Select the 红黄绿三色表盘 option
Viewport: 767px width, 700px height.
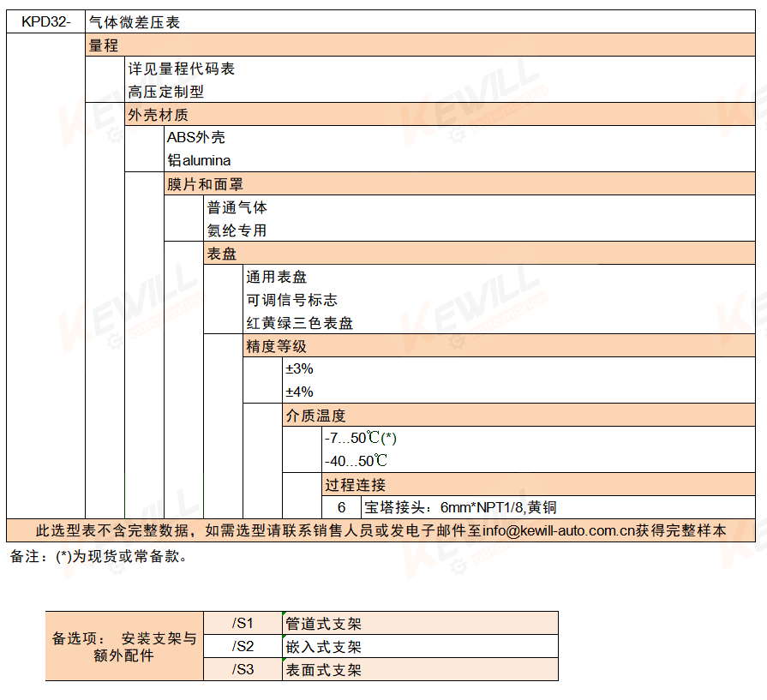500,323
